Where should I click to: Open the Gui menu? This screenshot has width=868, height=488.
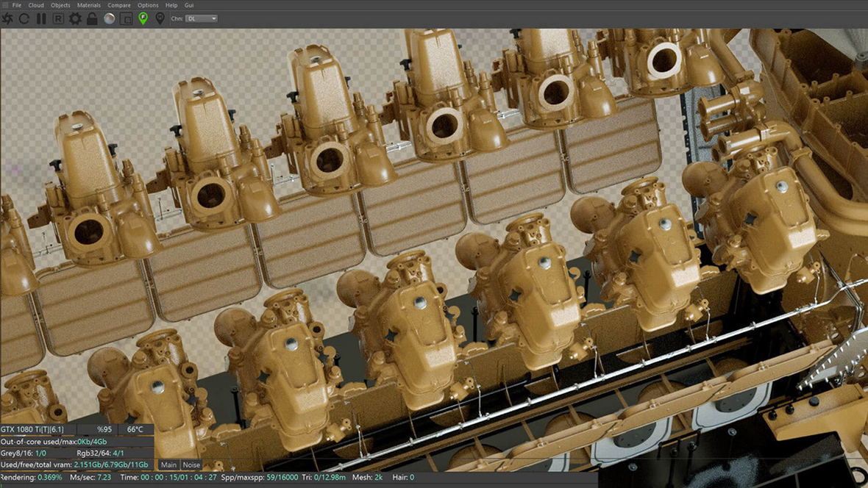point(189,4)
